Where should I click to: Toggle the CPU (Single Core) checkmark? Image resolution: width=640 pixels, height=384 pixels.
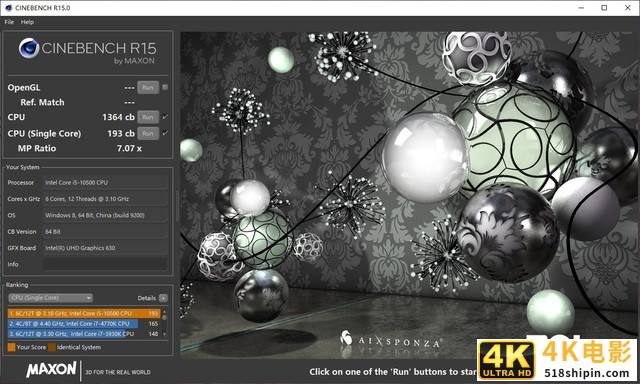coord(165,133)
